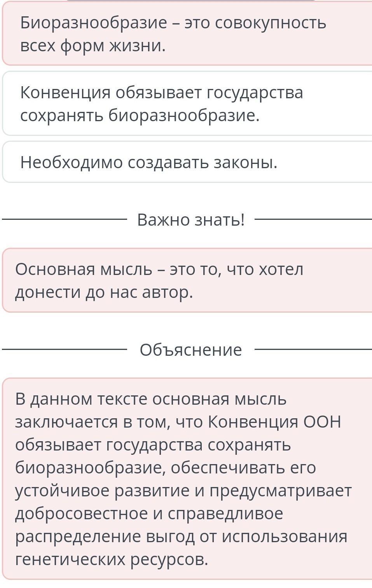Click the line "донести до нас автор"

click(104, 292)
